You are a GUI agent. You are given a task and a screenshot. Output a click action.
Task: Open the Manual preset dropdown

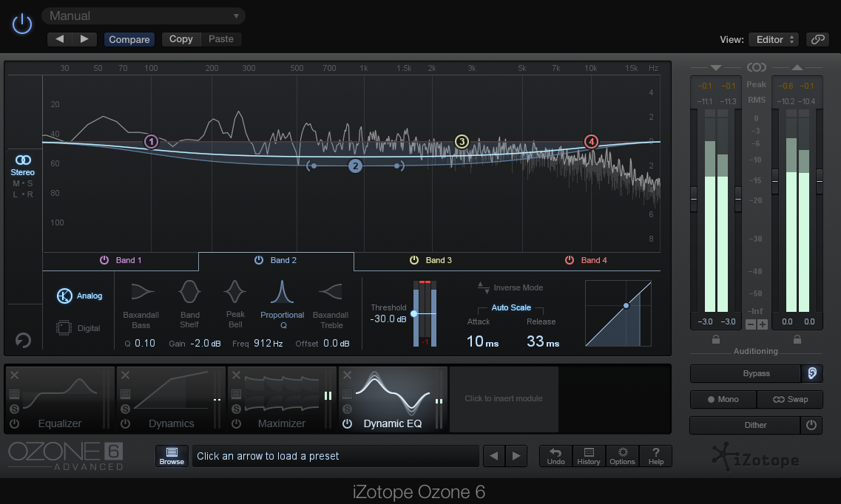pyautogui.click(x=143, y=16)
